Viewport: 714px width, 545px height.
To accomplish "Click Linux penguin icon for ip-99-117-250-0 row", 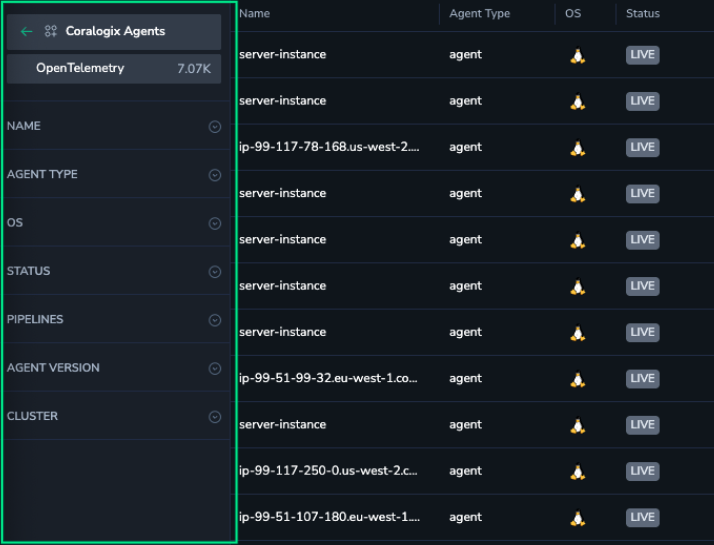I will coord(577,472).
